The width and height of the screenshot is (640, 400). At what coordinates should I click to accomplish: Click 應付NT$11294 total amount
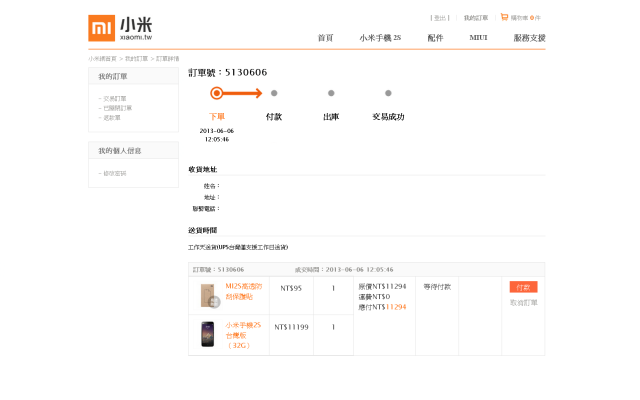[x=382, y=307]
